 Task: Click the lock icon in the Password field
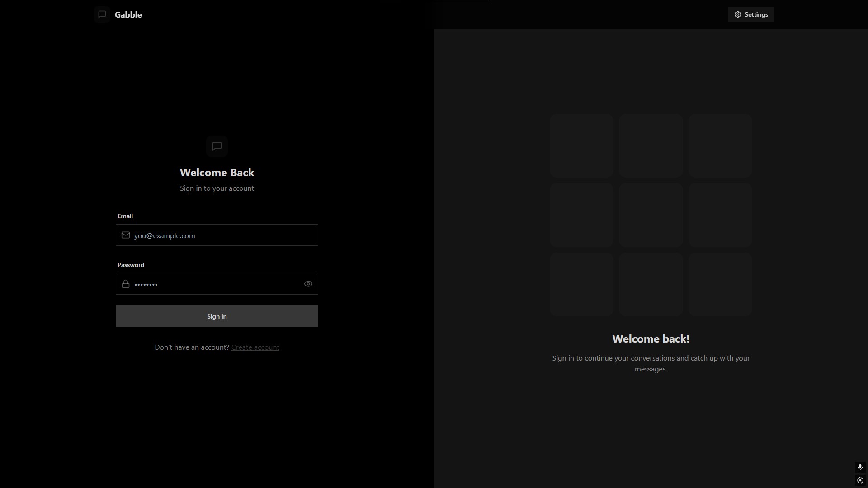[x=126, y=284]
